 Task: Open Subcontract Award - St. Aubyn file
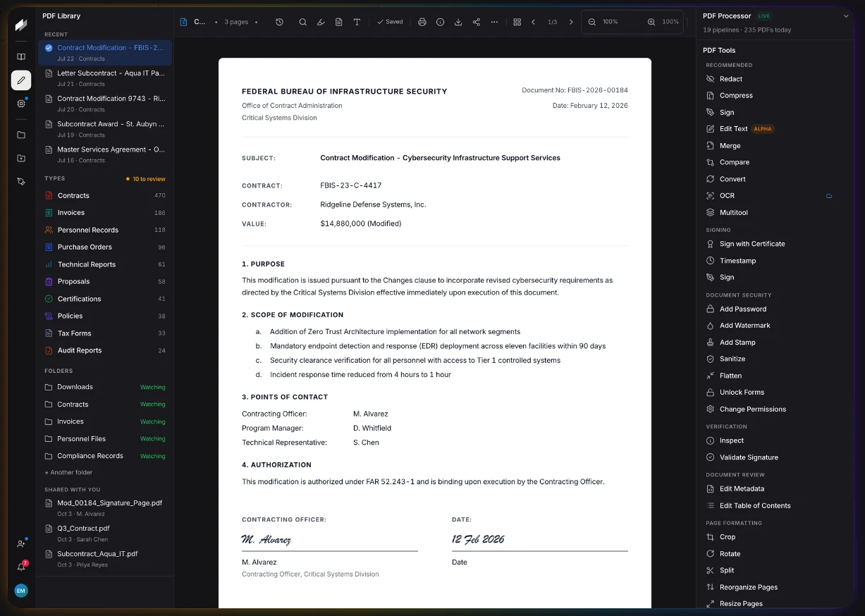pyautogui.click(x=105, y=129)
